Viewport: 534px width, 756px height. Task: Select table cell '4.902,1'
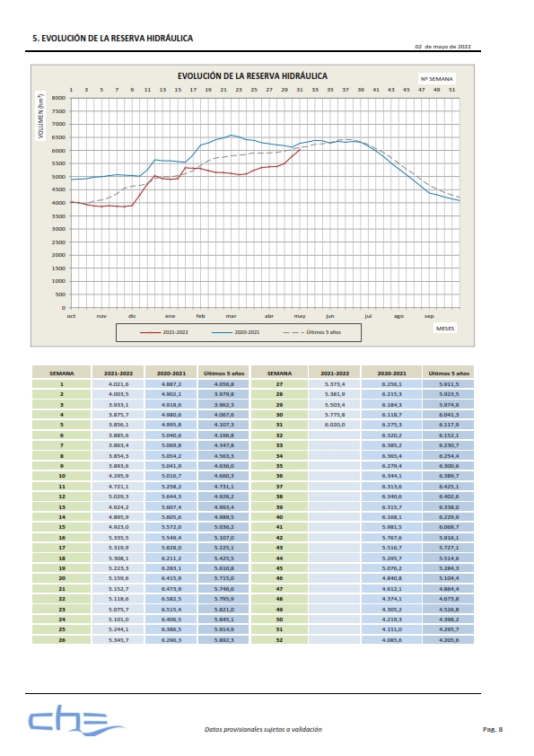point(171,394)
